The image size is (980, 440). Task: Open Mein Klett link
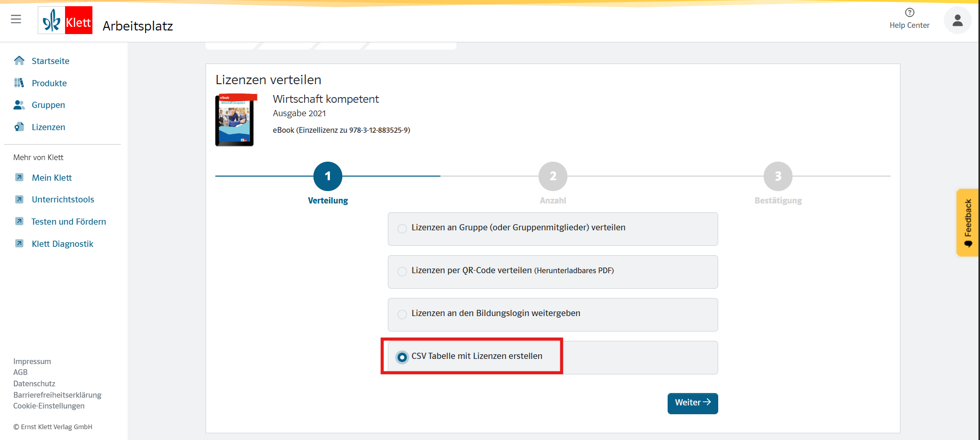tap(52, 178)
